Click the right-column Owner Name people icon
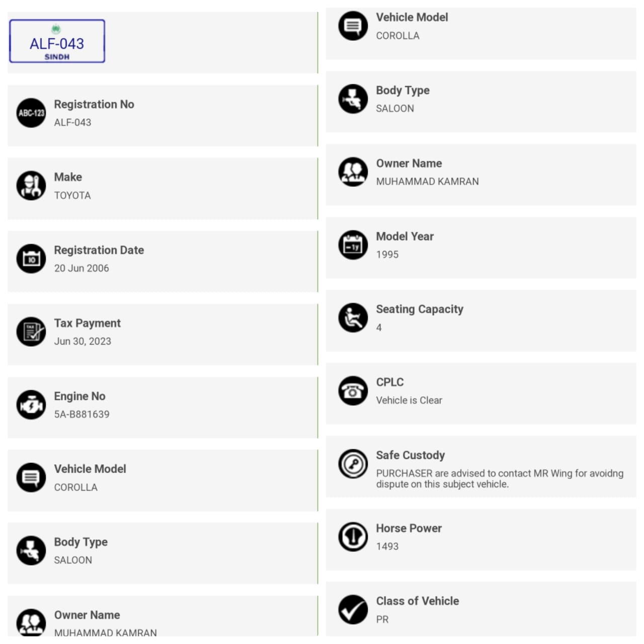 tap(353, 172)
